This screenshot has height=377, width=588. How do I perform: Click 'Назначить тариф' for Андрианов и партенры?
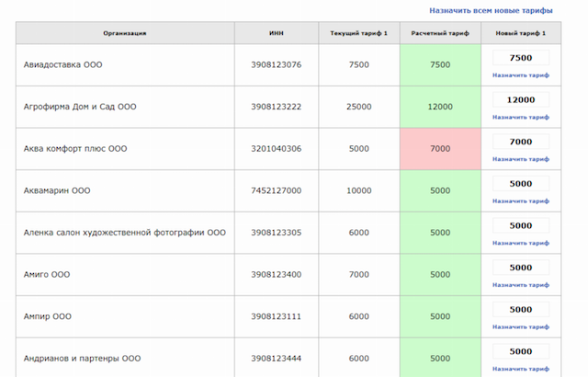click(x=521, y=370)
